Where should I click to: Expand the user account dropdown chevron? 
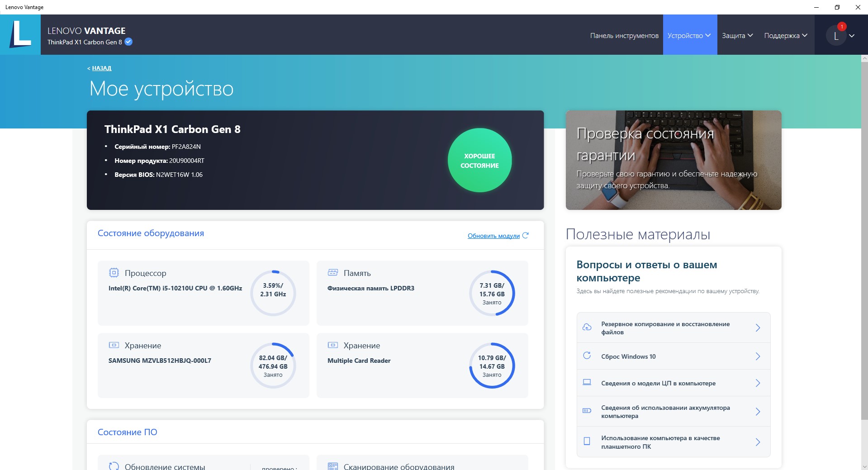[x=852, y=36]
